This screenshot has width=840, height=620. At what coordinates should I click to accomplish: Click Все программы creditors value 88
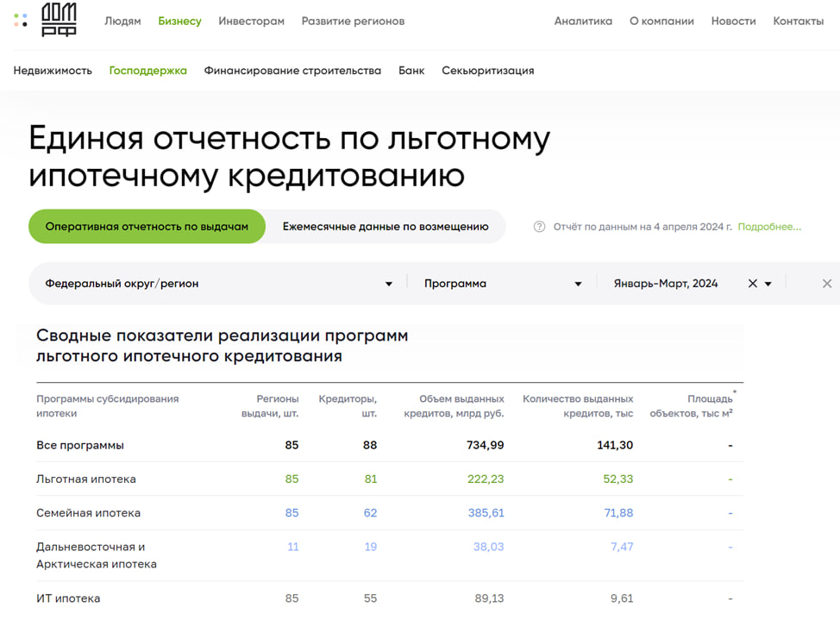pos(370,445)
